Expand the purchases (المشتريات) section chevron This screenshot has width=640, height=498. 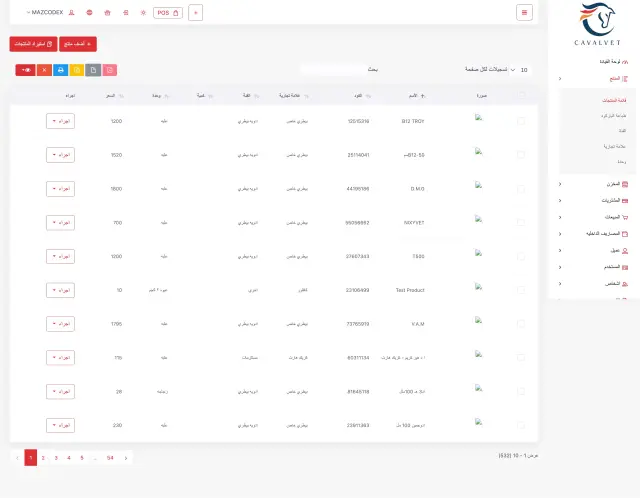point(560,200)
